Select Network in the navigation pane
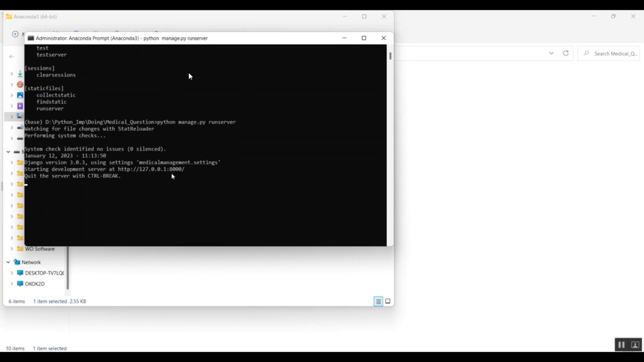 tap(31, 262)
